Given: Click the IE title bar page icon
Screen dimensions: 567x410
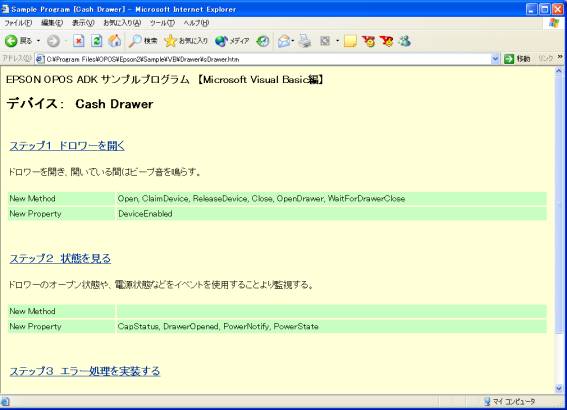Looking at the screenshot, I should tap(5, 9).
